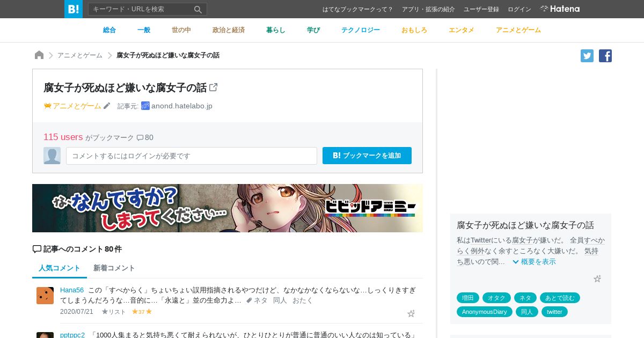The height and width of the screenshot is (338, 644).
Task: Click the 115 users bookmark count
Action: (63, 137)
